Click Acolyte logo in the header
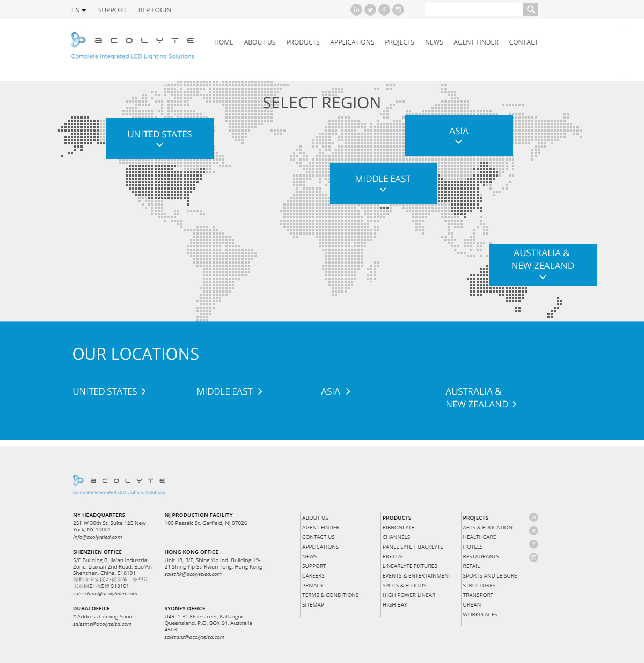This screenshot has height=663, width=644. click(133, 45)
